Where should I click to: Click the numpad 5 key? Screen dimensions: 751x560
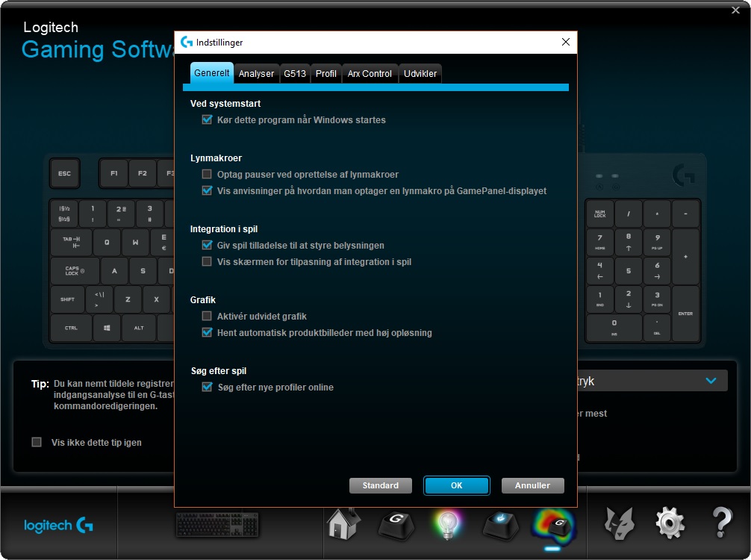tap(629, 271)
